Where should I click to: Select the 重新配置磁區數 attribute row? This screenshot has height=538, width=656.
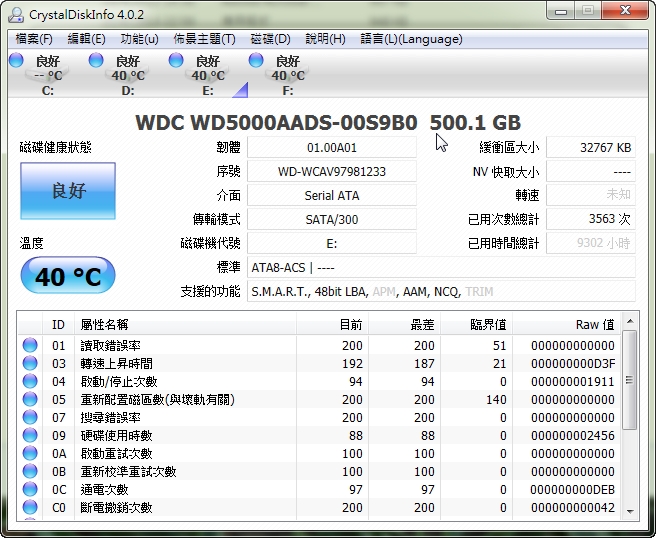click(319, 399)
